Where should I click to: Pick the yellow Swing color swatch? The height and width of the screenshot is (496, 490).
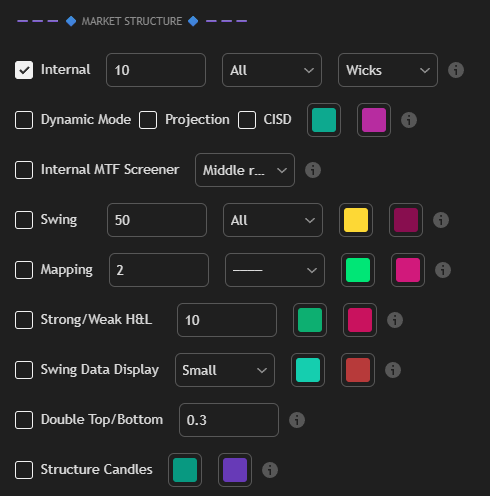(x=356, y=220)
